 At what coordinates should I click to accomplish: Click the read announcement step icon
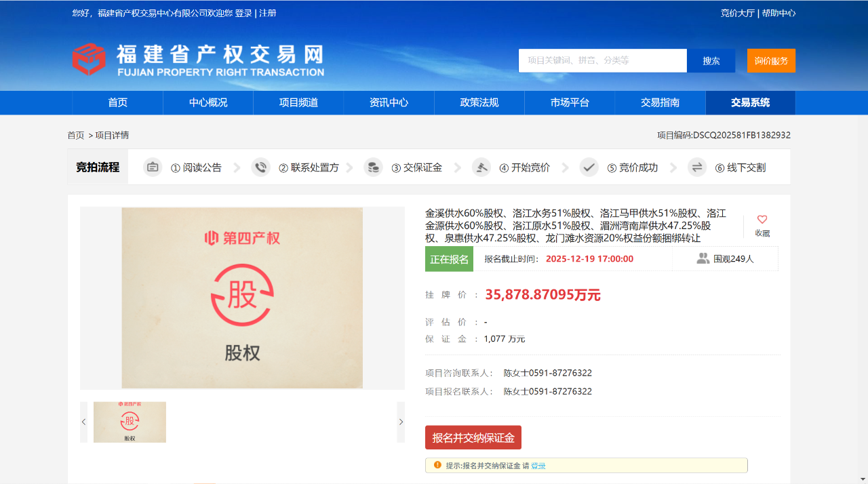pos(153,167)
